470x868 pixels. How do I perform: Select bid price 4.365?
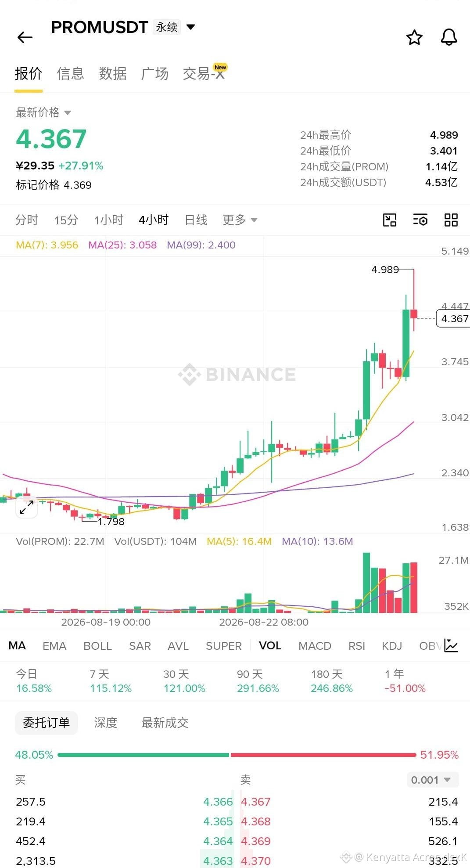tap(218, 821)
